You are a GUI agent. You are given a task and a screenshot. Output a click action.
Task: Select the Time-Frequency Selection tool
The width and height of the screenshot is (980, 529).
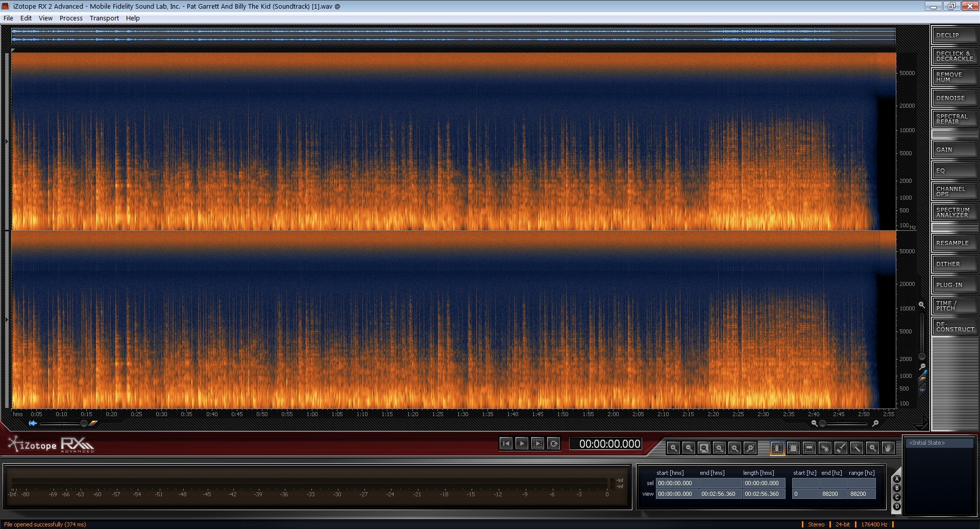click(793, 448)
